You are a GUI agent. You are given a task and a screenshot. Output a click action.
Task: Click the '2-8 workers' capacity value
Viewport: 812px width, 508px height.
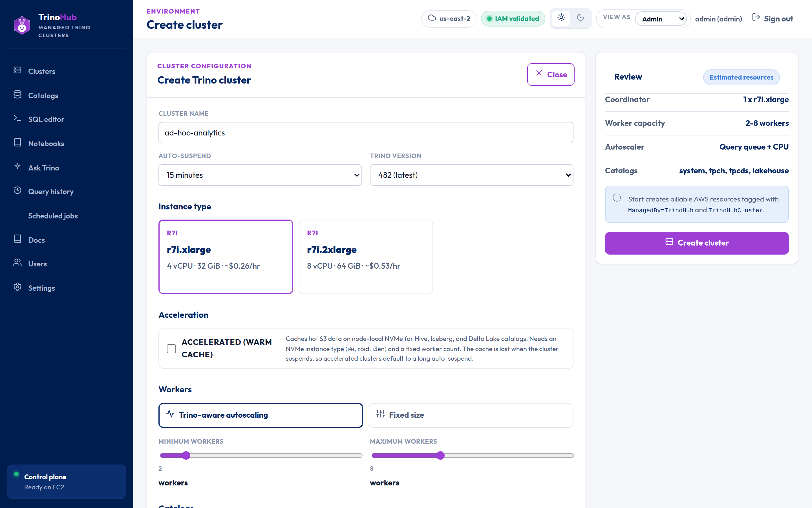click(x=767, y=123)
